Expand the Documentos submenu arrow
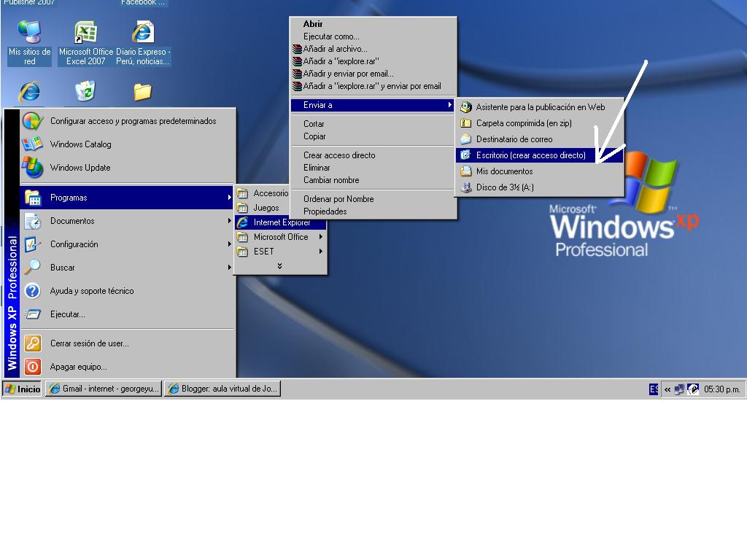Screen dimensions: 747x560 (229, 221)
